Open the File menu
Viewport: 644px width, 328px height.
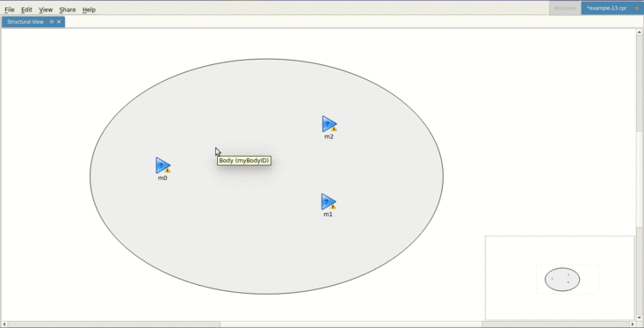[10, 10]
